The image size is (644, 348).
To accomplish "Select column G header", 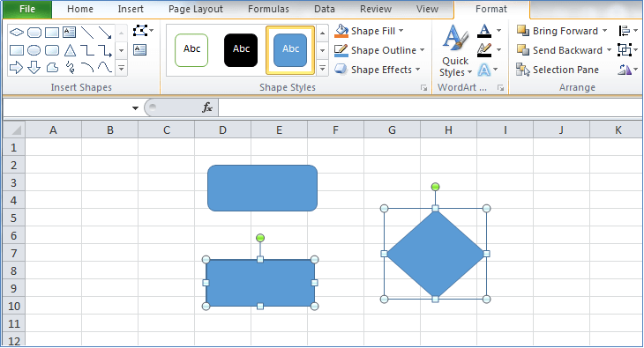I will click(x=392, y=130).
